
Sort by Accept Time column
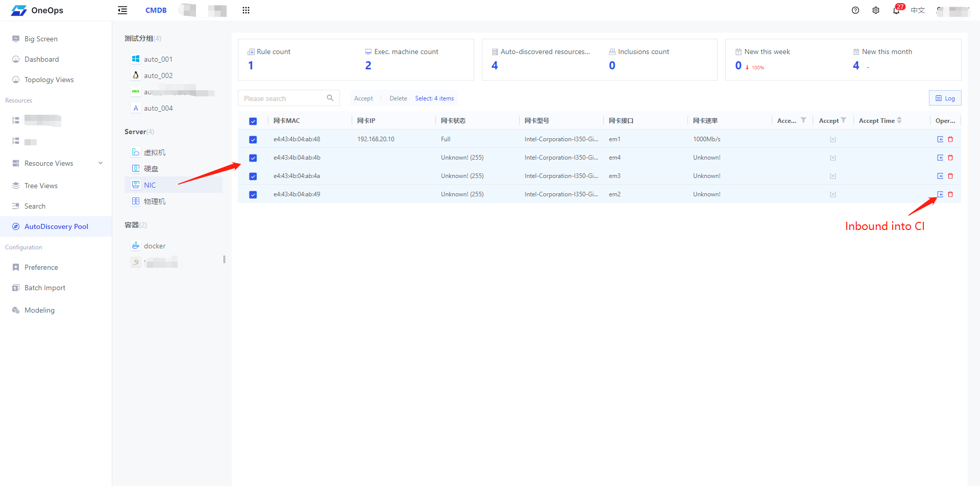[899, 120]
